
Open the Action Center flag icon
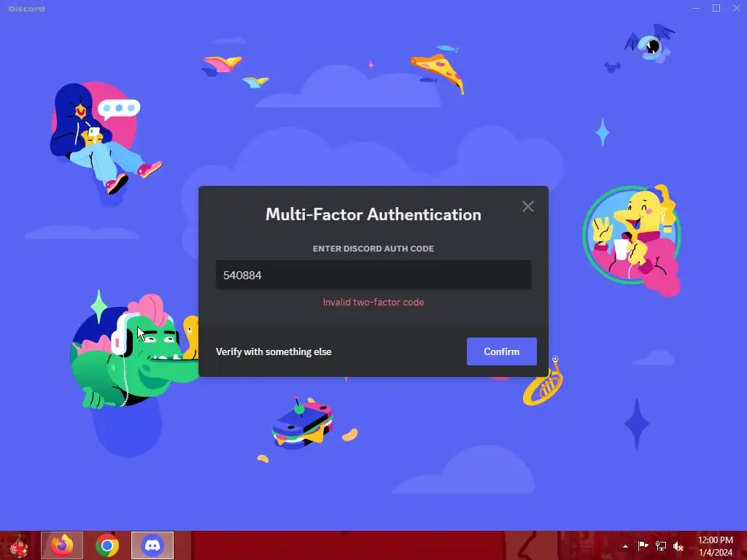(643, 545)
